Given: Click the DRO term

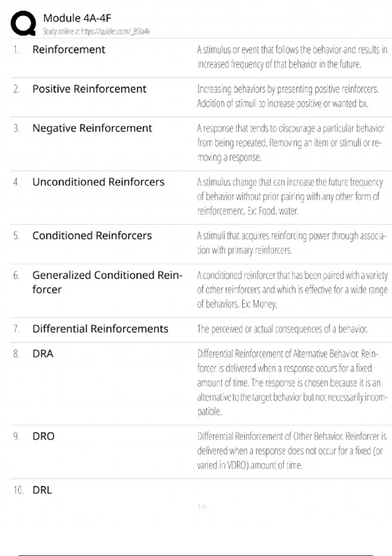Looking at the screenshot, I should coord(43,436).
